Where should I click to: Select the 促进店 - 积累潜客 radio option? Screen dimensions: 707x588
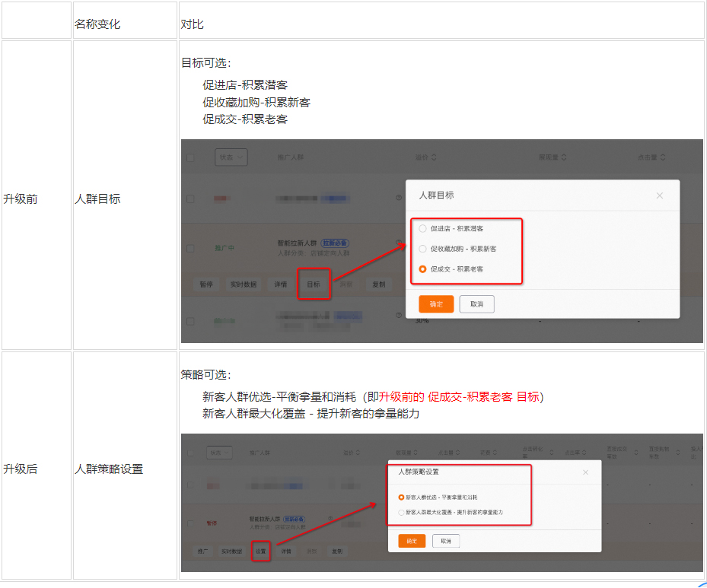423,228
